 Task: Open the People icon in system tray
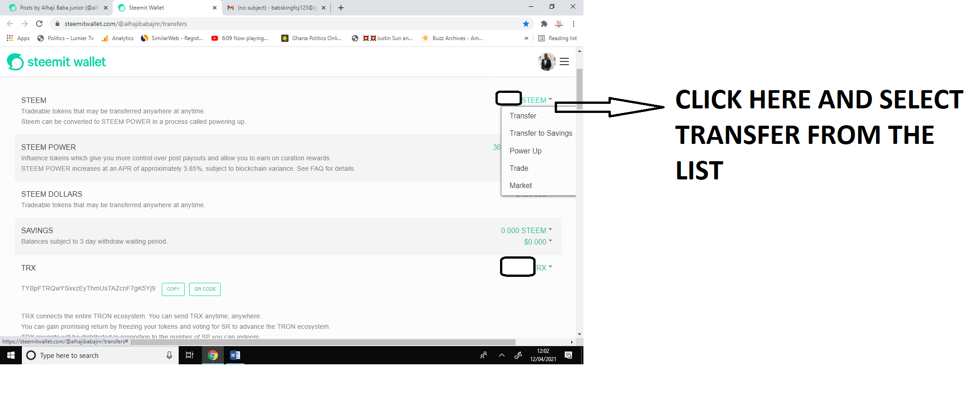tap(484, 355)
